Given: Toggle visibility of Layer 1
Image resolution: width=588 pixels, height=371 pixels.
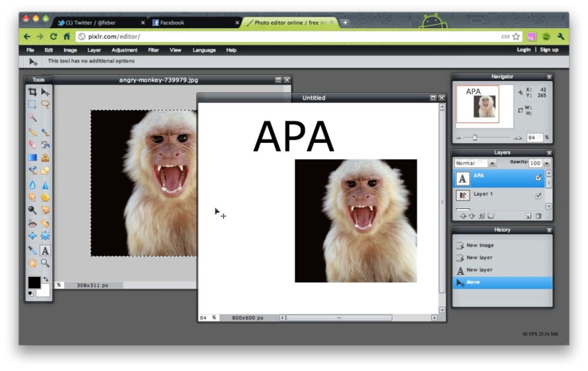Looking at the screenshot, I should (x=538, y=196).
